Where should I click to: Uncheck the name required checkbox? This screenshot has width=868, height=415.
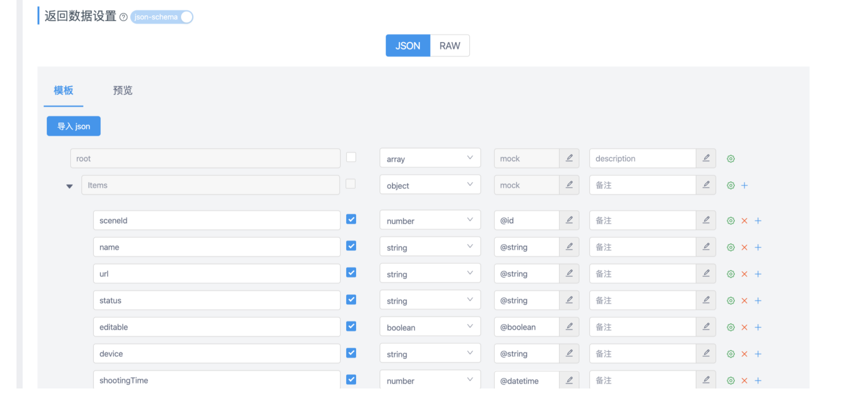[x=351, y=246]
